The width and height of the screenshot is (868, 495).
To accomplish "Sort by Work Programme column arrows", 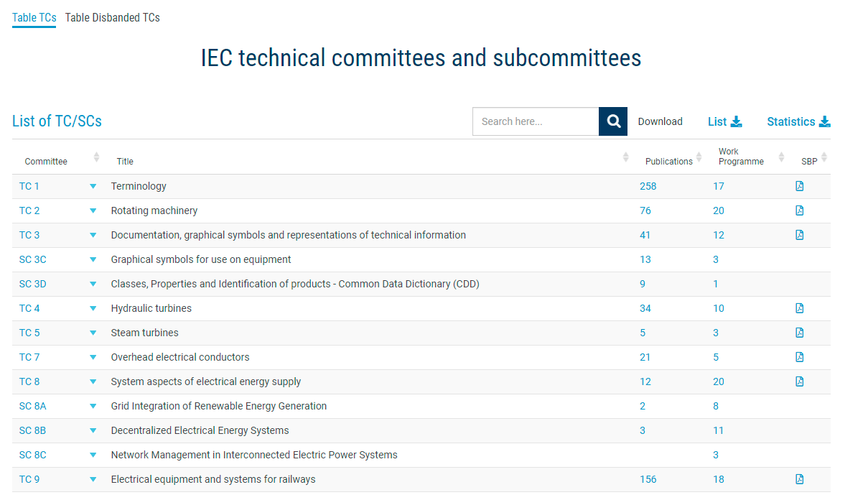I will point(781,157).
